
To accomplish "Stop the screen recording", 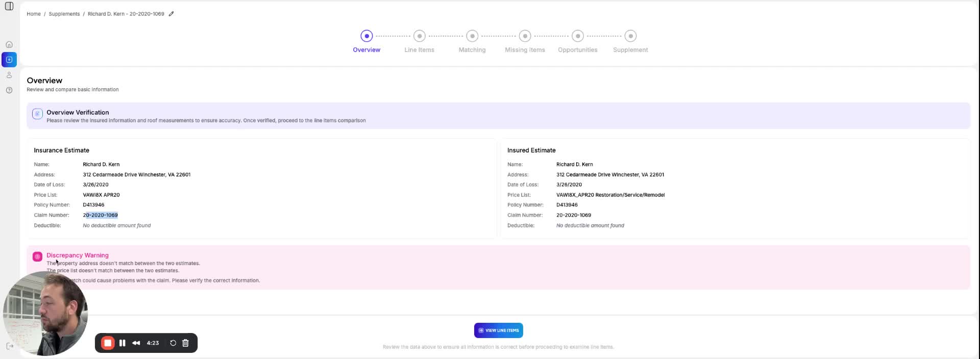I will click(x=108, y=343).
